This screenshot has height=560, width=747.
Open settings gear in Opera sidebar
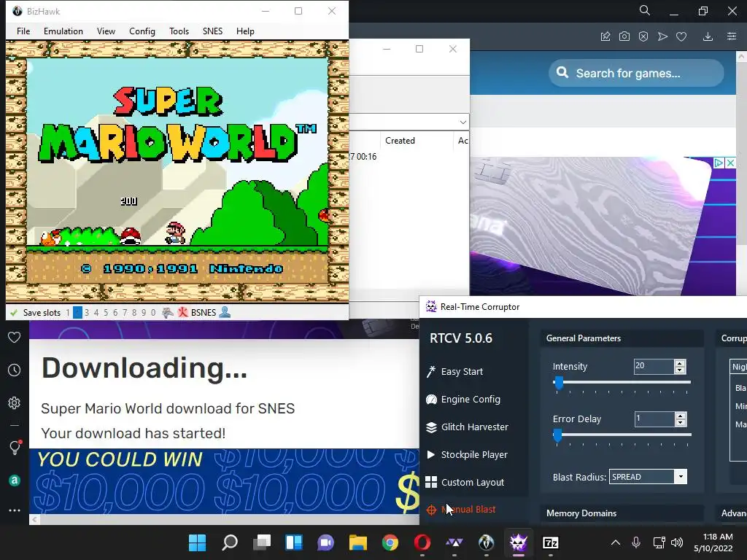click(x=15, y=402)
